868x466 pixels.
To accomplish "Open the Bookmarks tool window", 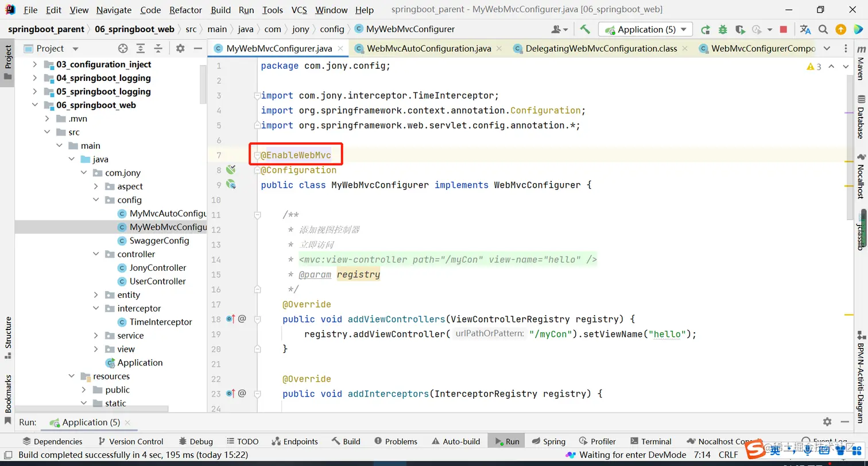I will [x=8, y=399].
